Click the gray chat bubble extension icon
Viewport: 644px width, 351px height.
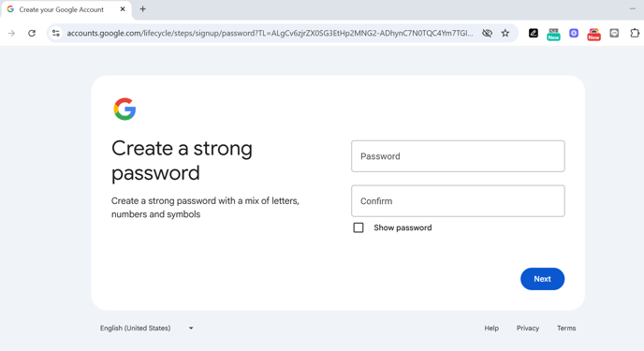point(614,34)
